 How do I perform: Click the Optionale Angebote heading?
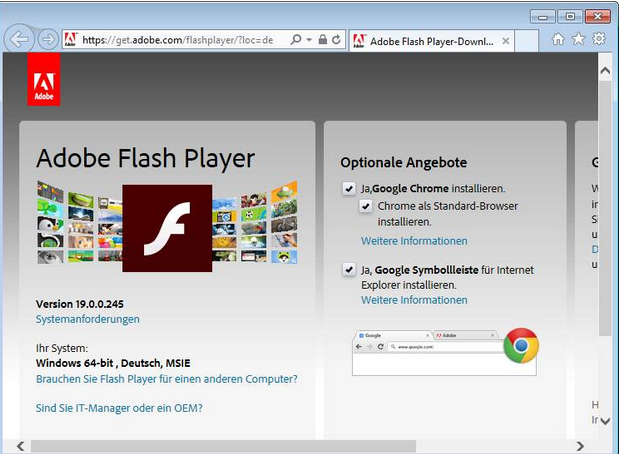coord(404,162)
